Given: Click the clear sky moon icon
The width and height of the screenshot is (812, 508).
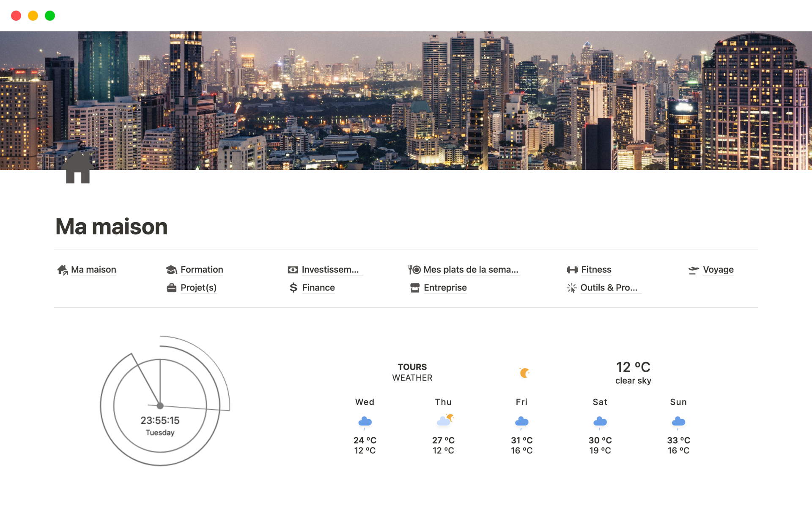Looking at the screenshot, I should click(x=524, y=373).
